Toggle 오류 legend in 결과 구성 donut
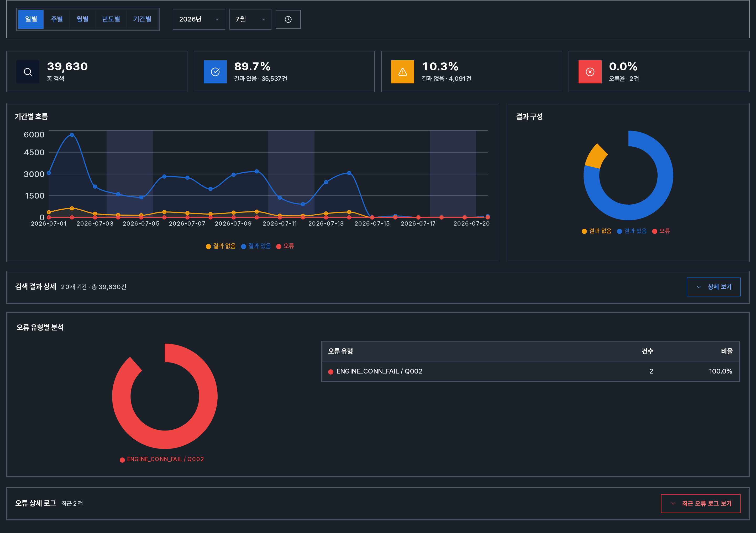 [661, 231]
